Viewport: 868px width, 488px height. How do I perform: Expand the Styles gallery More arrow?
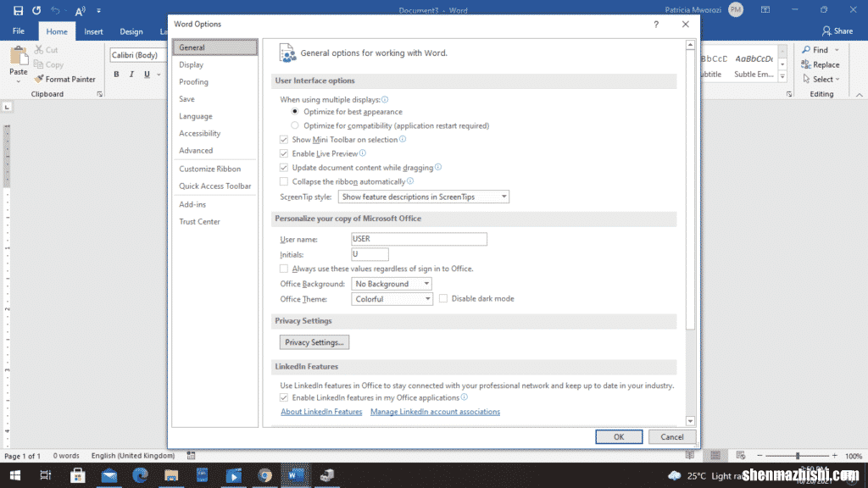coord(782,77)
